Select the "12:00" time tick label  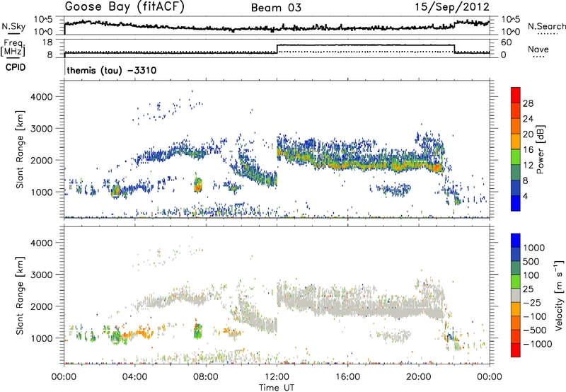[277, 377]
